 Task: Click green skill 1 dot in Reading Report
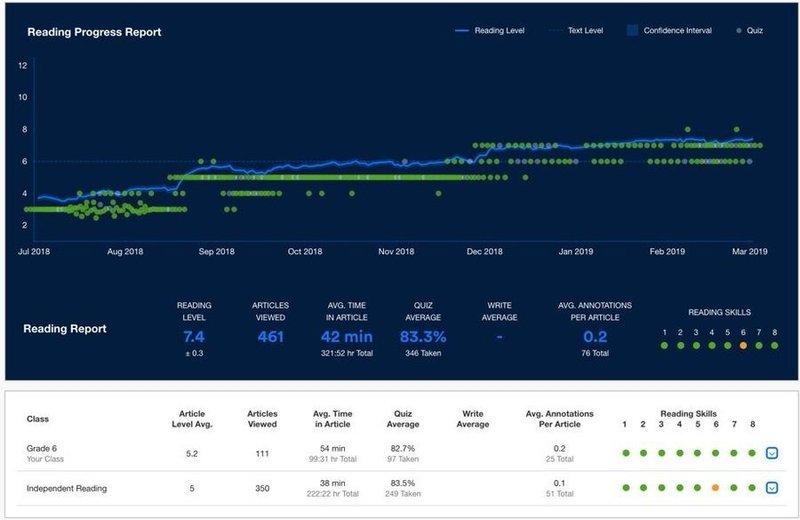pos(664,345)
